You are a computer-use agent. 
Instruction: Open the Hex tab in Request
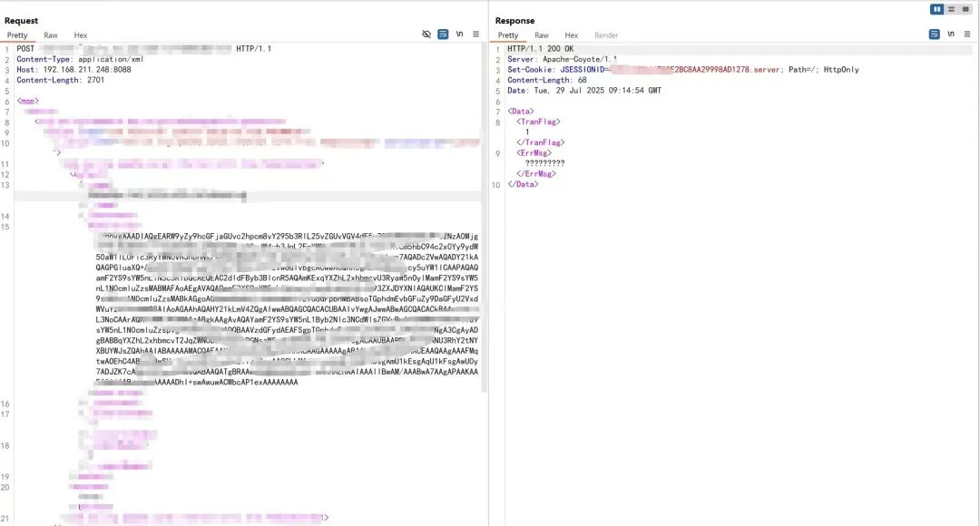click(81, 35)
